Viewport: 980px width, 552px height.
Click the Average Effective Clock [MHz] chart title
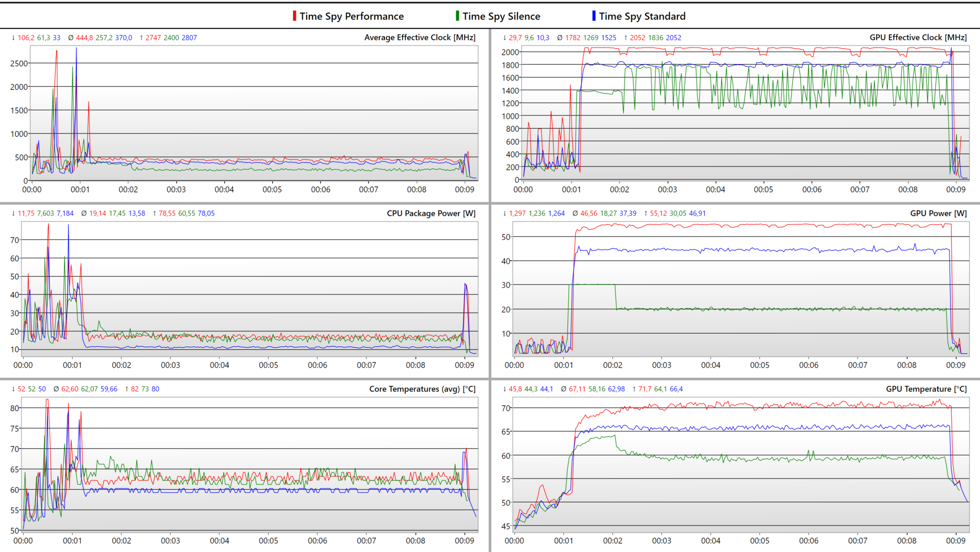click(x=420, y=37)
